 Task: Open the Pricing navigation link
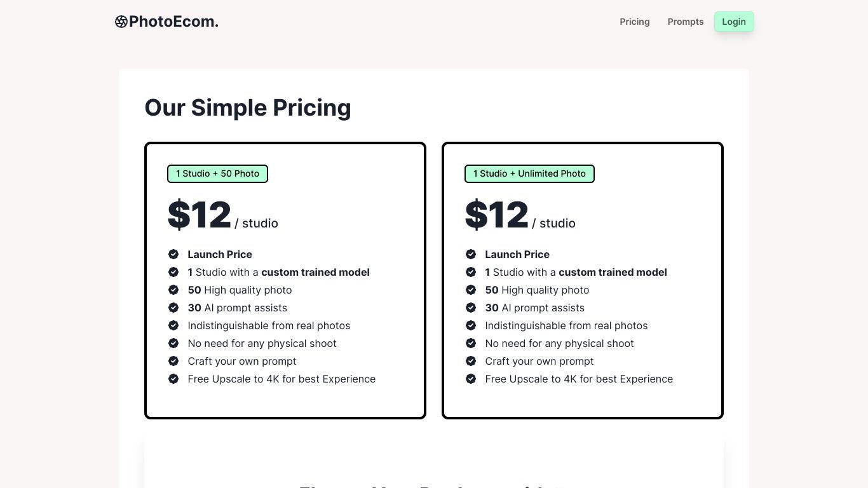click(635, 22)
